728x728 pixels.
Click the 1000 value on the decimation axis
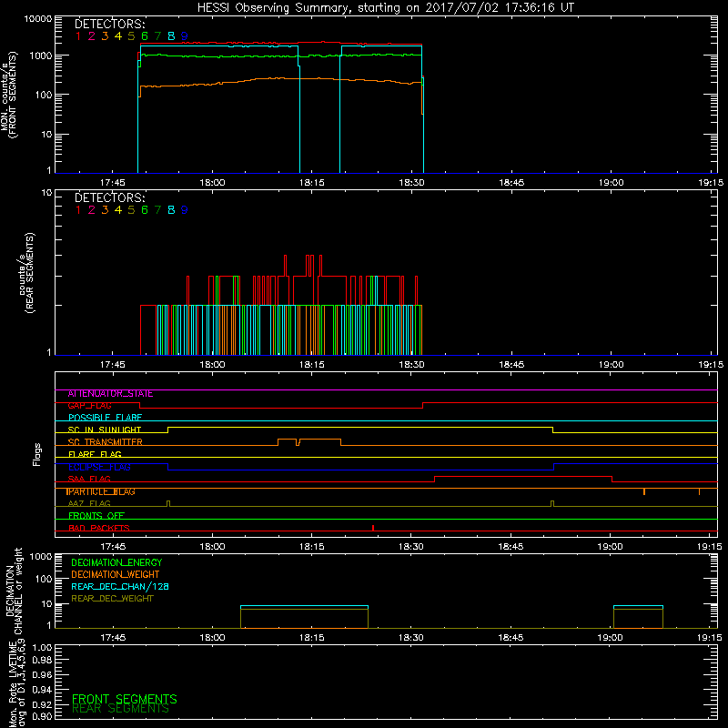41,557
